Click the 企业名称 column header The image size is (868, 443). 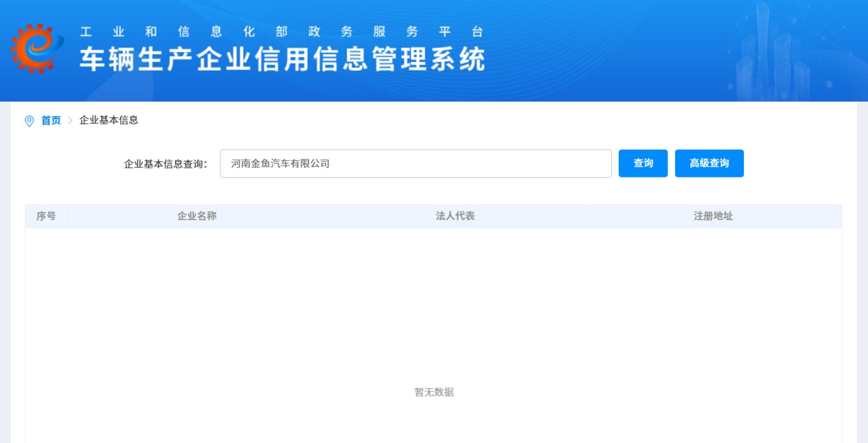196,216
